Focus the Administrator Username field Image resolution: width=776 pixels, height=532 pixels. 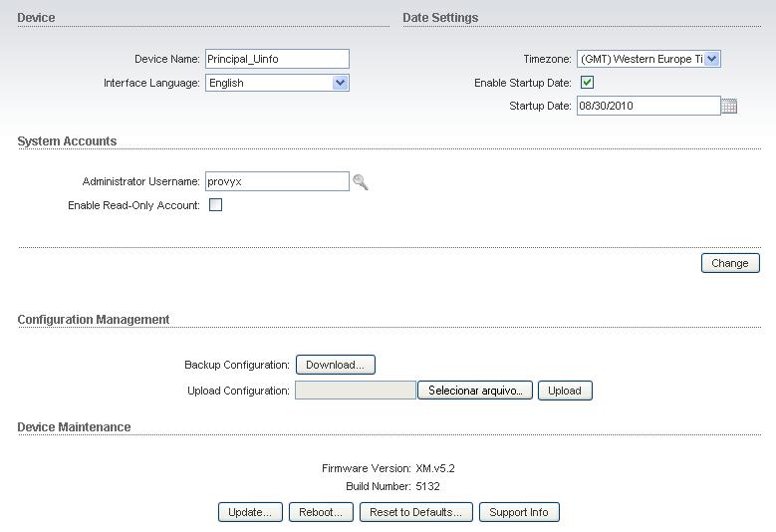(277, 182)
